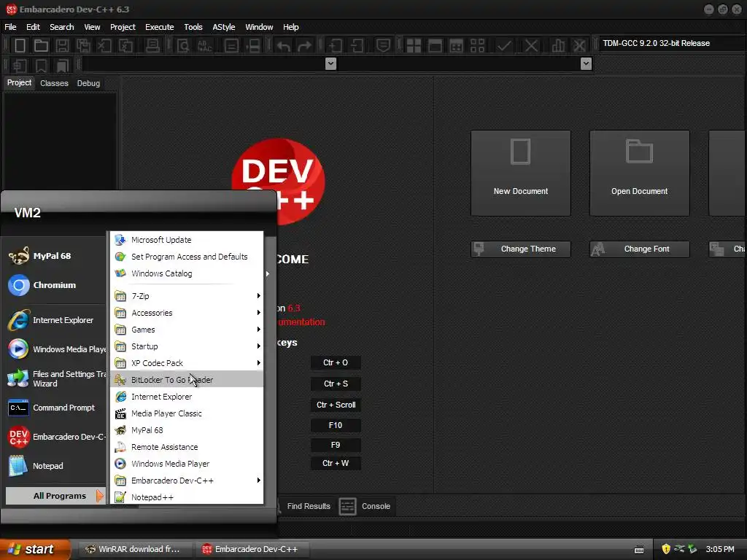Click the Change Theme button
Screen dimensions: 747x560
(520, 249)
